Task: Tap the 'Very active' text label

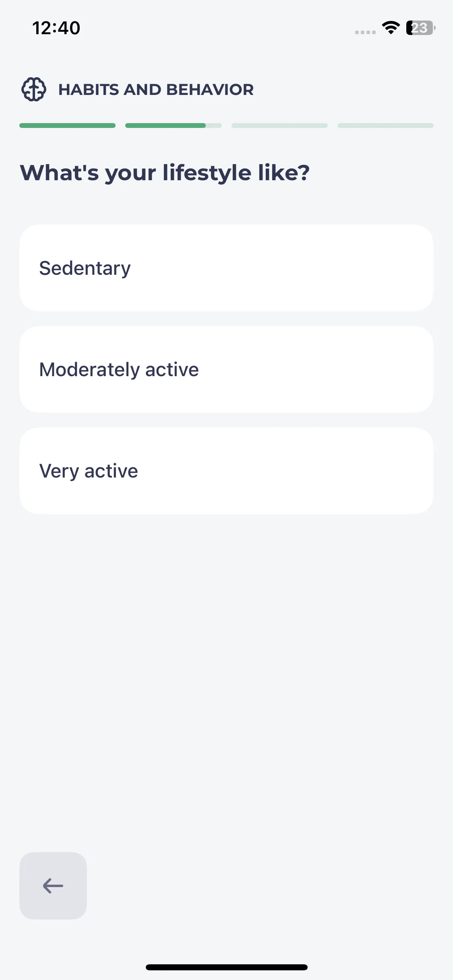Action: (89, 471)
